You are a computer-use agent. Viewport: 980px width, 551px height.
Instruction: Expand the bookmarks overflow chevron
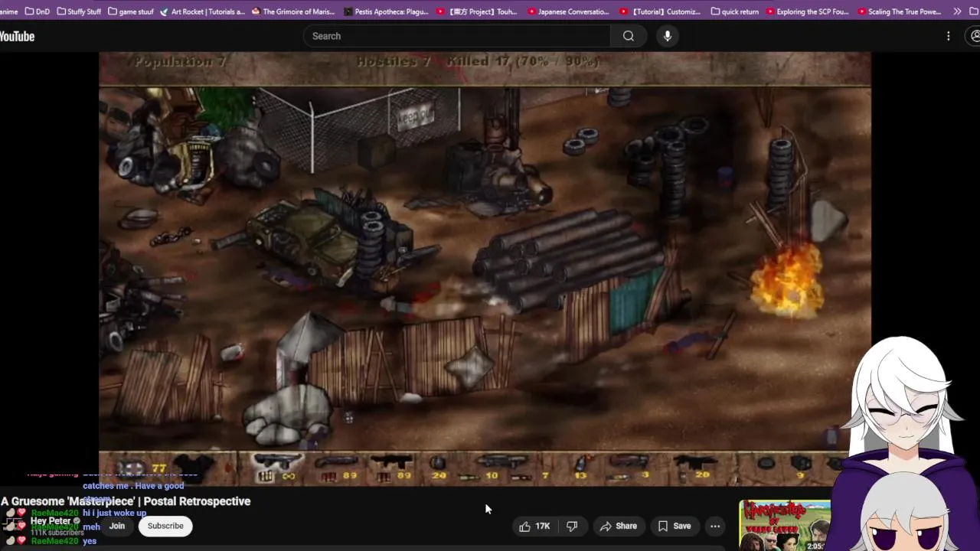click(957, 11)
